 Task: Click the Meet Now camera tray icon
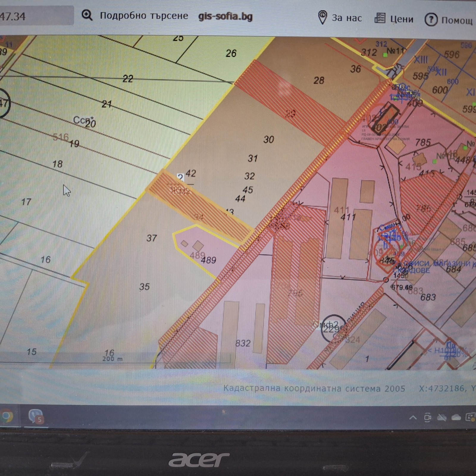[428, 418]
